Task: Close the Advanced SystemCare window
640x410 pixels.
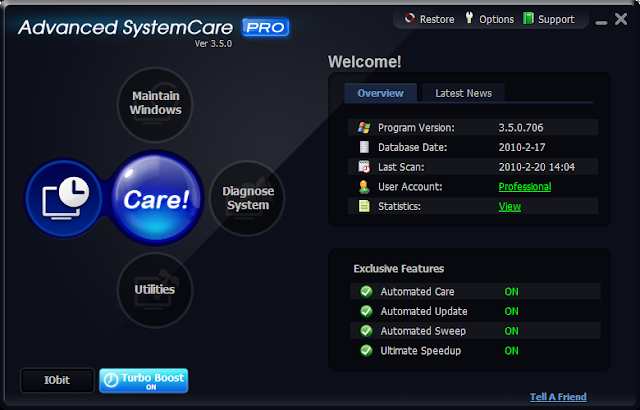Action: pyautogui.click(x=621, y=19)
